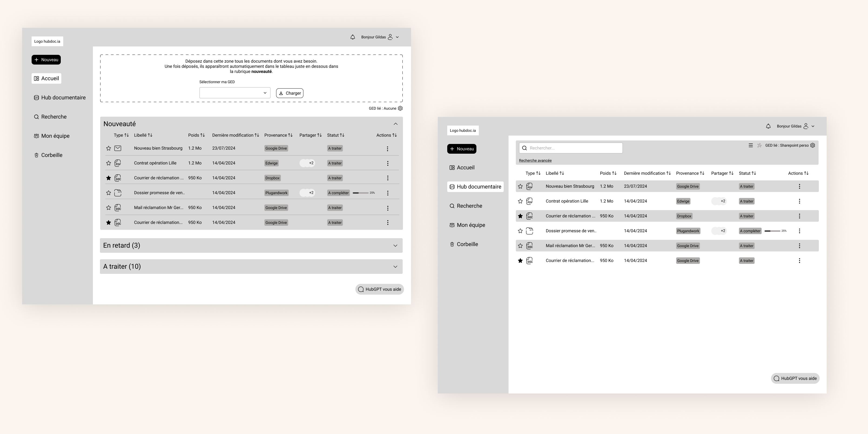The image size is (868, 434).
Task: Open actions menu for 'Nouveau bien Strasbourg' in Accueil window
Action: 388,149
